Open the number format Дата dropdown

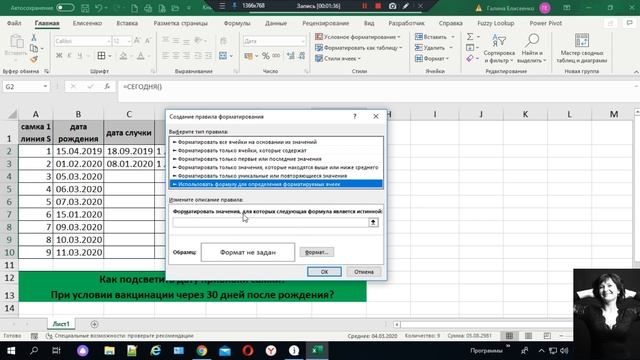[302, 41]
